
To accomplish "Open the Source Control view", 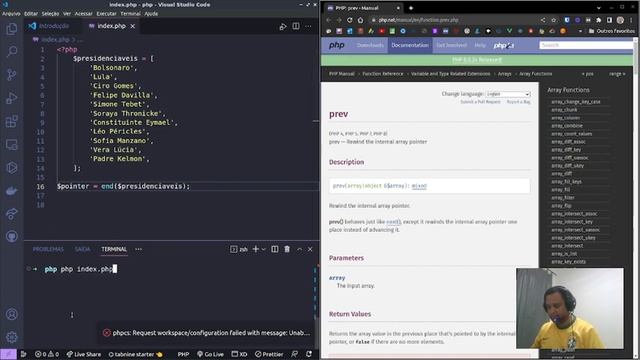I will (12, 75).
